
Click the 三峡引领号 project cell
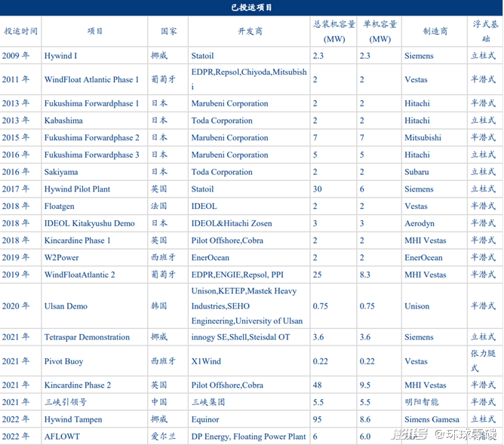[x=65, y=402]
